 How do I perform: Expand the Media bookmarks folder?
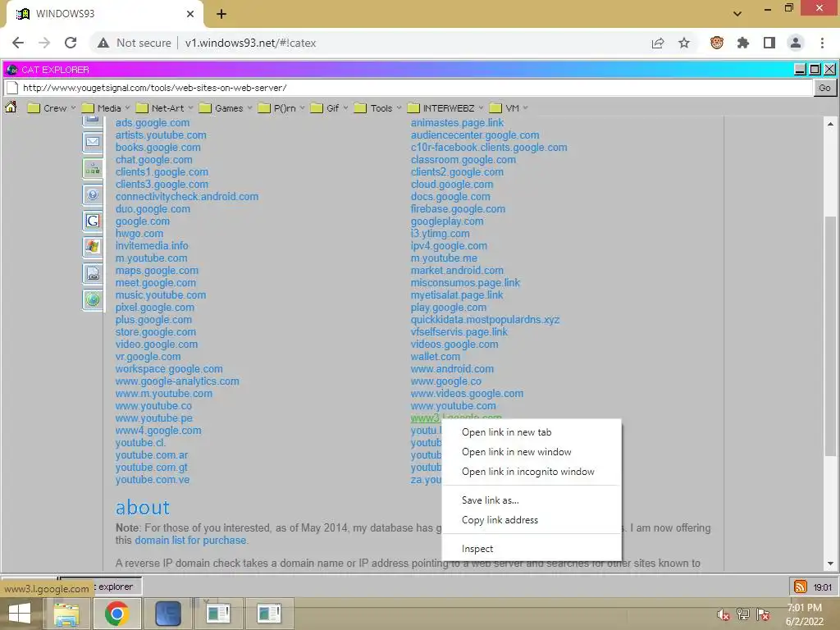106,108
